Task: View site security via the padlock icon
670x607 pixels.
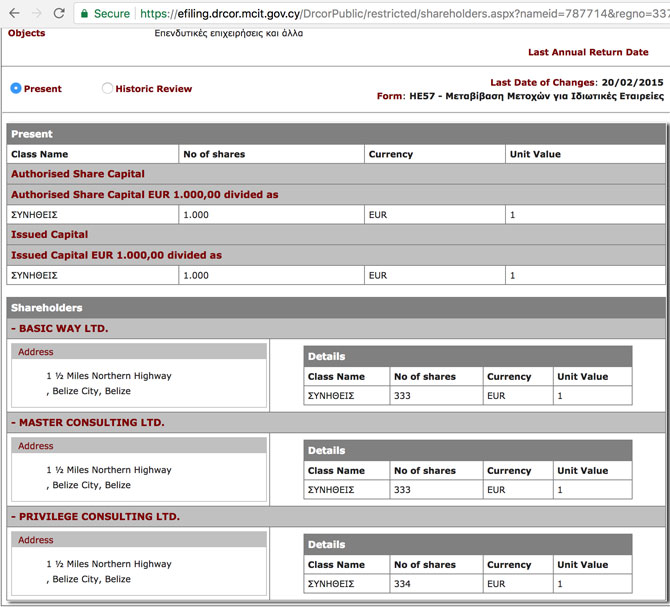Action: [85, 14]
